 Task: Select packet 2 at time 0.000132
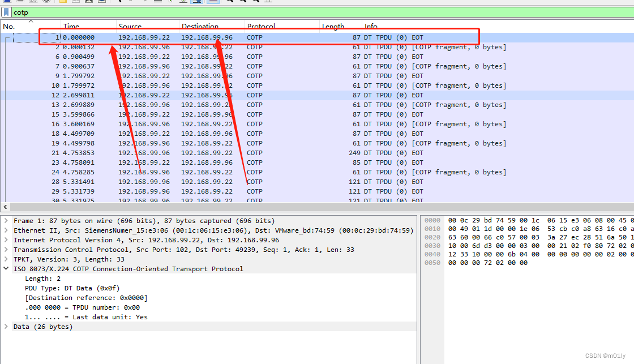(x=317, y=47)
